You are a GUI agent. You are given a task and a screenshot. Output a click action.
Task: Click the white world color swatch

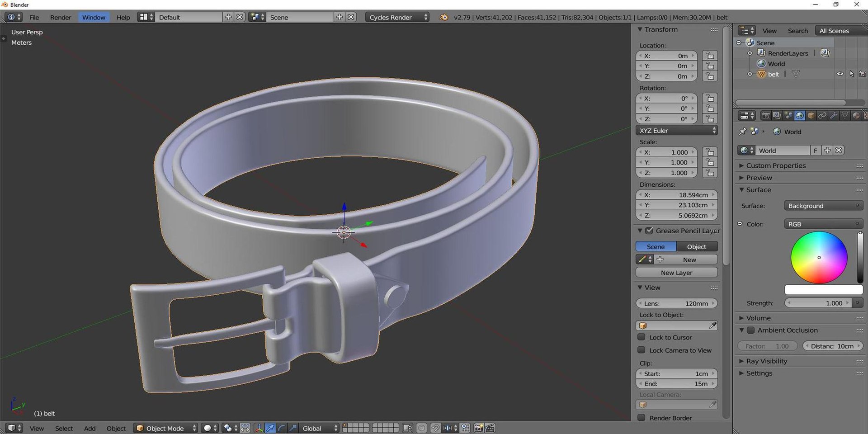pos(824,290)
